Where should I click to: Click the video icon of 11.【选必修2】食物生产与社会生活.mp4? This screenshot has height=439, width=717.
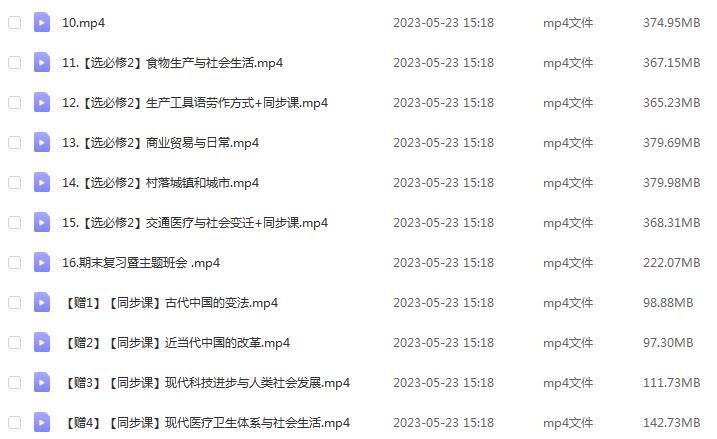(x=42, y=62)
